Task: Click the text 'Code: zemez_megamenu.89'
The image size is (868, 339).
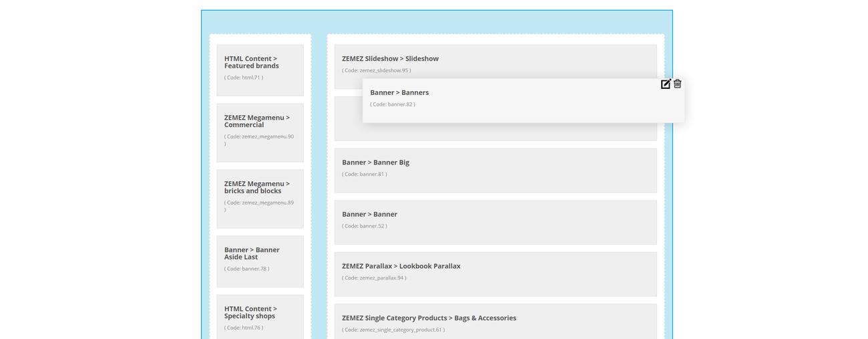Action: point(260,203)
